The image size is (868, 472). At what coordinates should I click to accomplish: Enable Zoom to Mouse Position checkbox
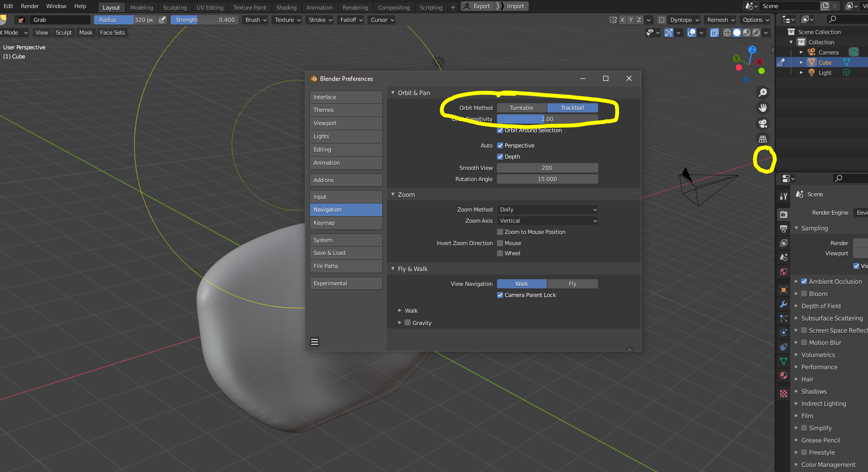(500, 232)
